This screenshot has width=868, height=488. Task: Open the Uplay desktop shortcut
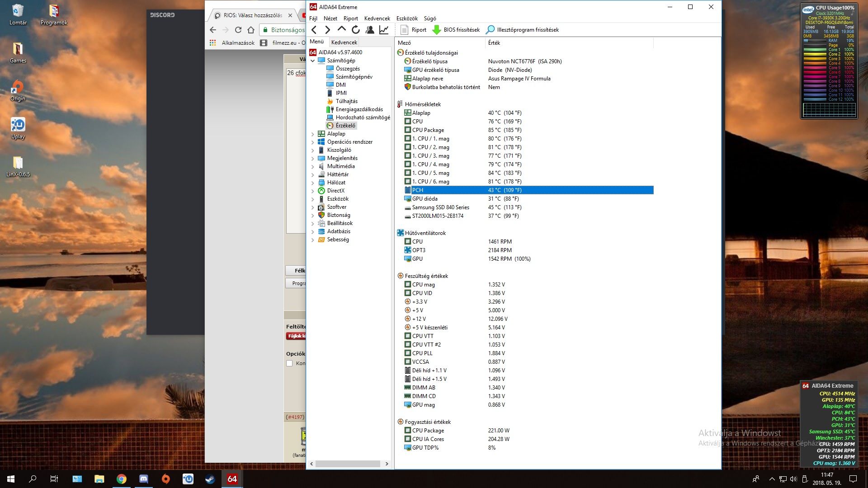click(x=18, y=128)
